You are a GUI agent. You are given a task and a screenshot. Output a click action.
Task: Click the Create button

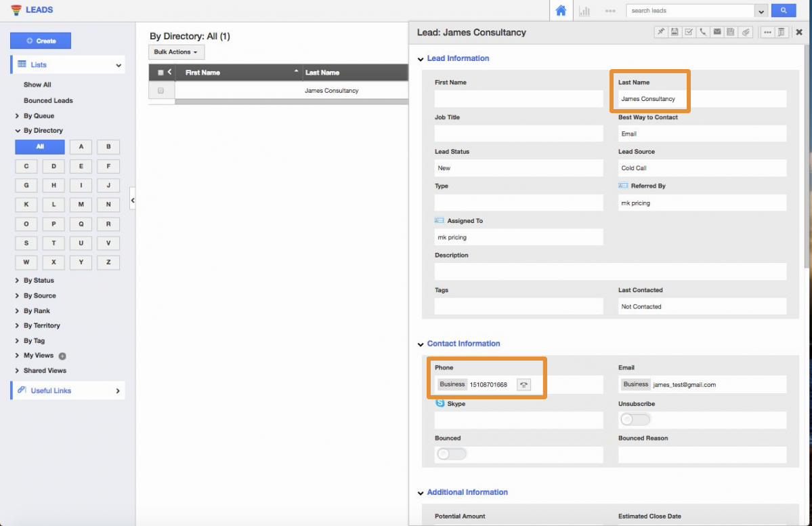tap(41, 41)
